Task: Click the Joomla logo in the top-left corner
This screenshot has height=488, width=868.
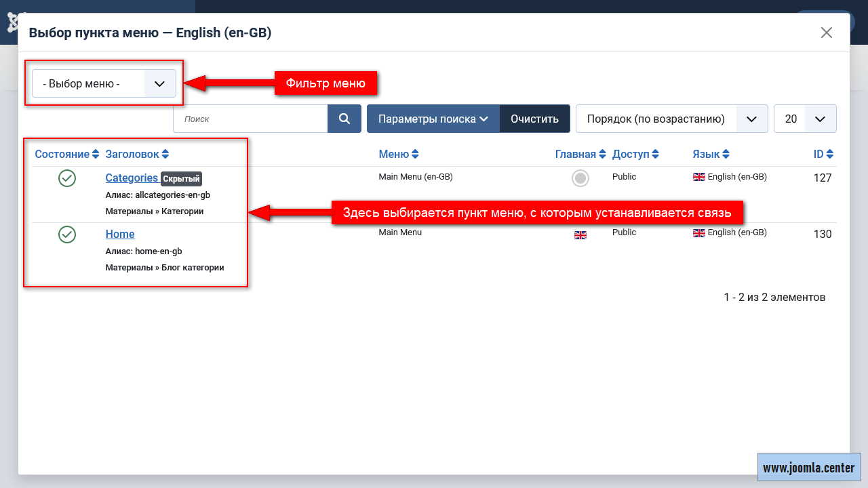Action: [12, 22]
